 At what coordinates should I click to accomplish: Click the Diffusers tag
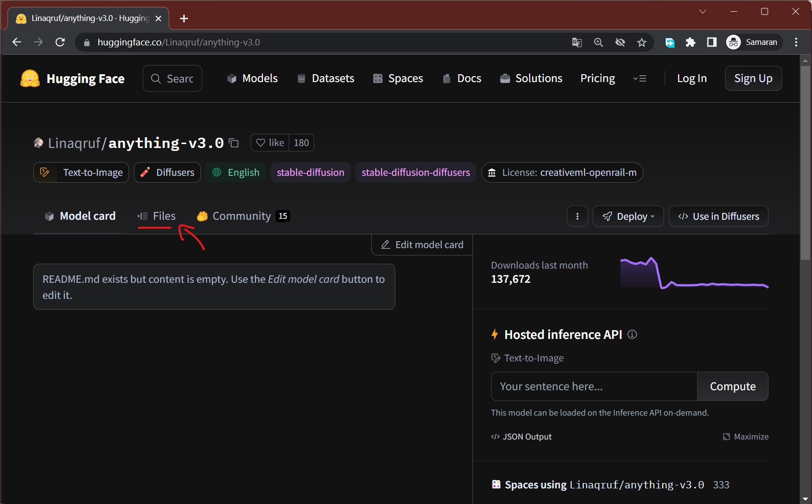point(167,172)
